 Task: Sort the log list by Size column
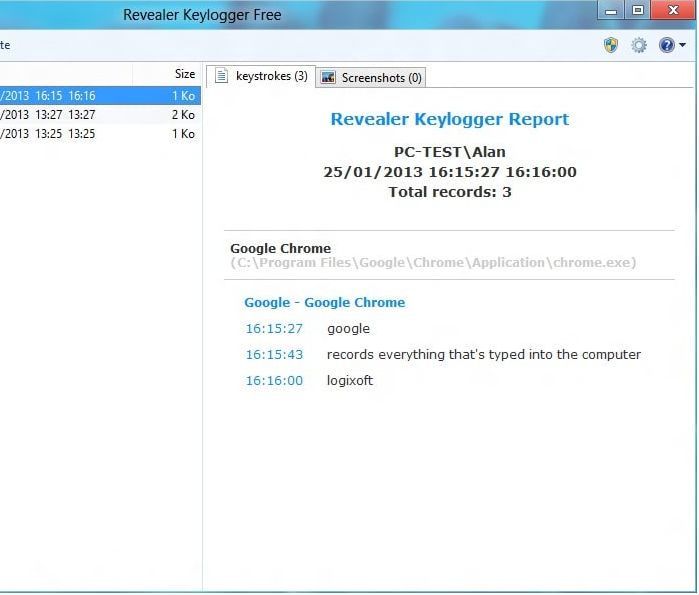point(184,74)
